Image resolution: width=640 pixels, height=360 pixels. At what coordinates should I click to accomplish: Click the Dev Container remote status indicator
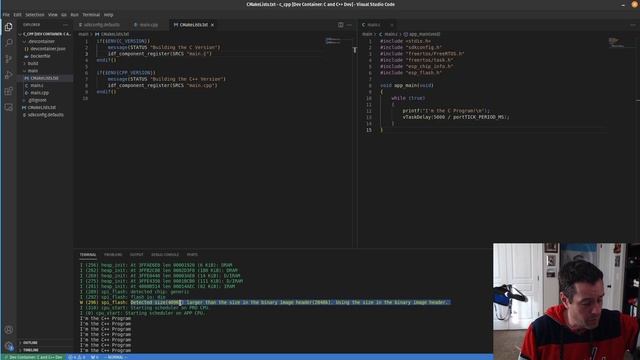coord(33,357)
